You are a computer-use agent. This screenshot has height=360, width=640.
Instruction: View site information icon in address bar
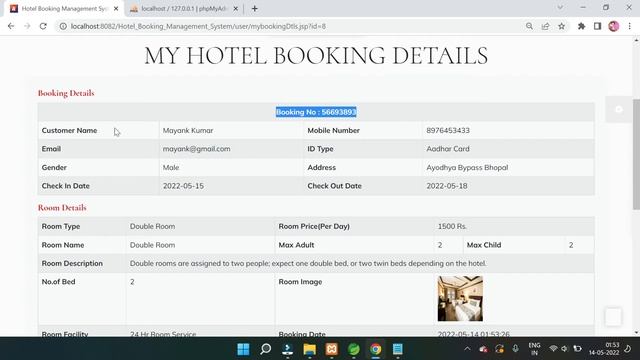[x=63, y=26]
